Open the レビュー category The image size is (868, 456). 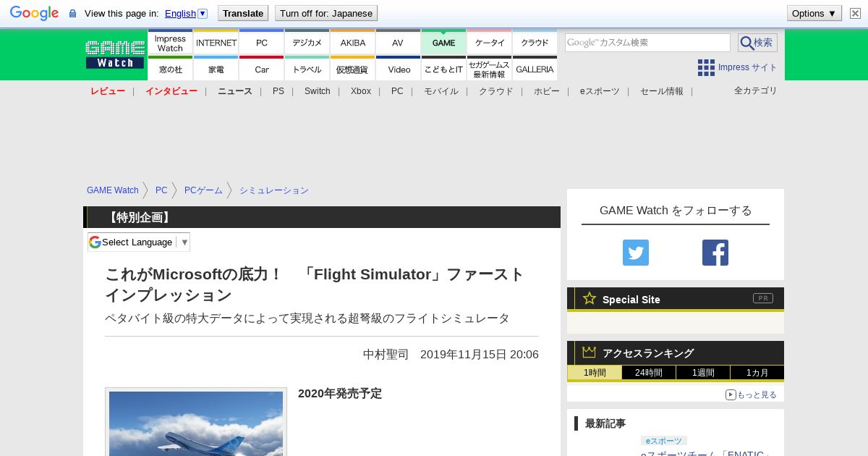108,91
